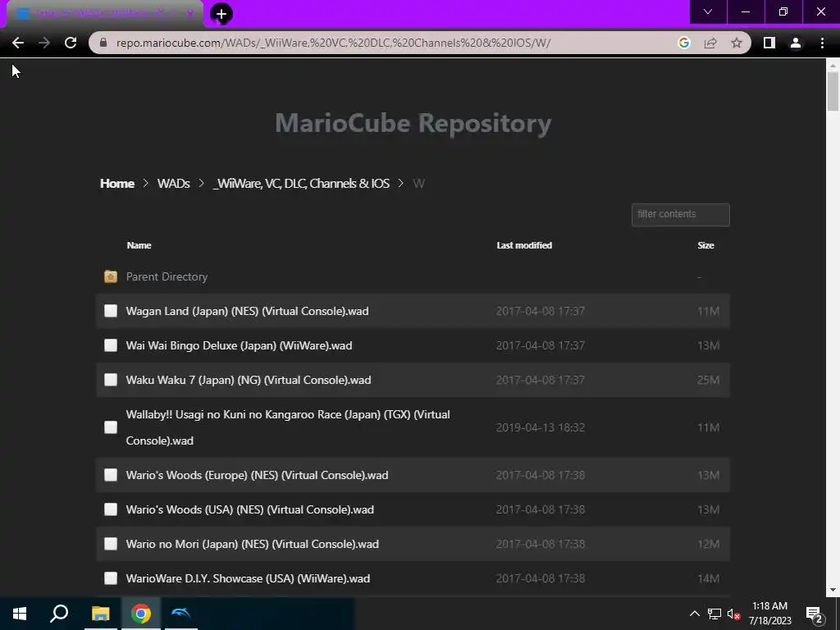Check box for Wario's Woods (USA)
This screenshot has width=840, height=630.
111,509
